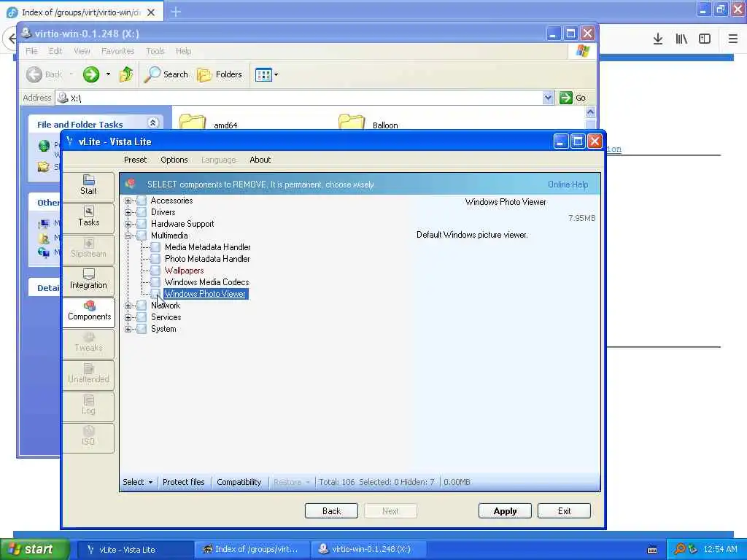The image size is (747, 560).
Task: Click the Exit button
Action: (x=564, y=511)
